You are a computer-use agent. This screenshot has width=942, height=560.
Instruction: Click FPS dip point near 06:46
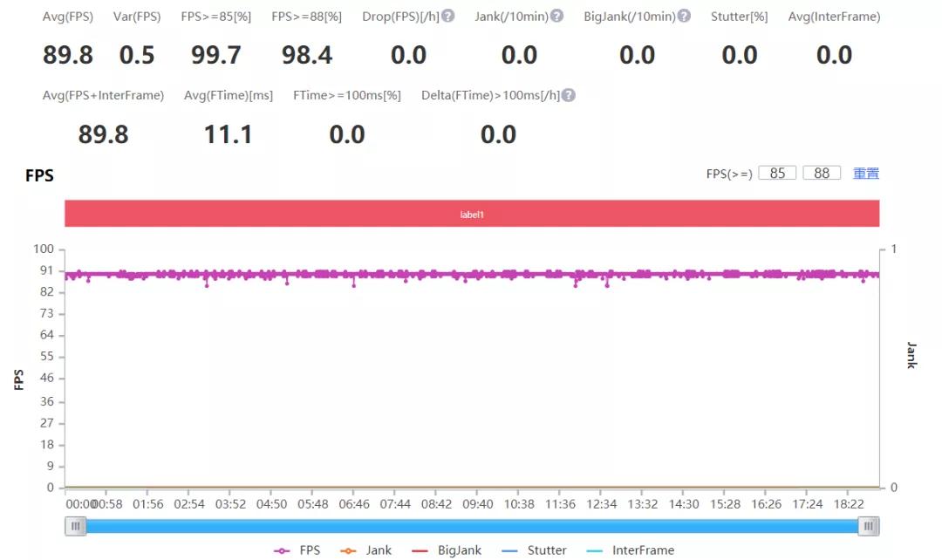point(353,285)
